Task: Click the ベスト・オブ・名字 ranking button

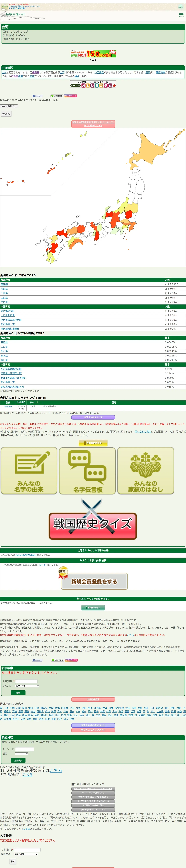Action: point(93,793)
